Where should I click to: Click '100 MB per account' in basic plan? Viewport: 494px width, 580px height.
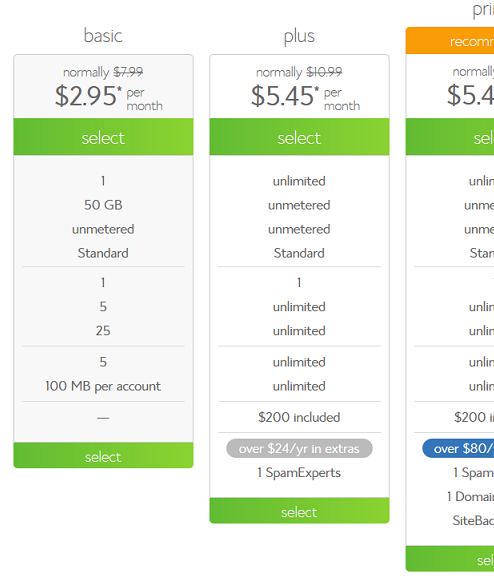point(103,386)
